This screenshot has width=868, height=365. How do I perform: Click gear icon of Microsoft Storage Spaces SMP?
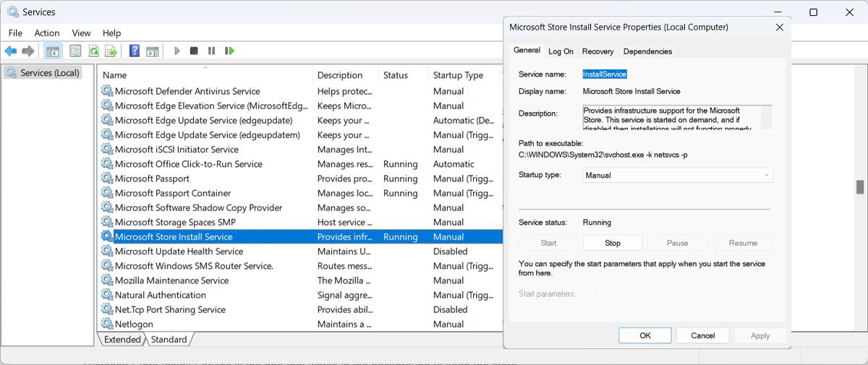pyautogui.click(x=107, y=222)
